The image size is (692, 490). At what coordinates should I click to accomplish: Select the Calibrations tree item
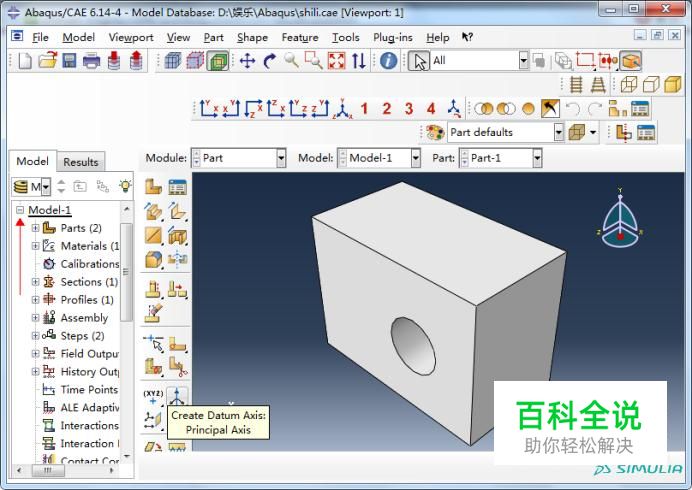(x=90, y=264)
